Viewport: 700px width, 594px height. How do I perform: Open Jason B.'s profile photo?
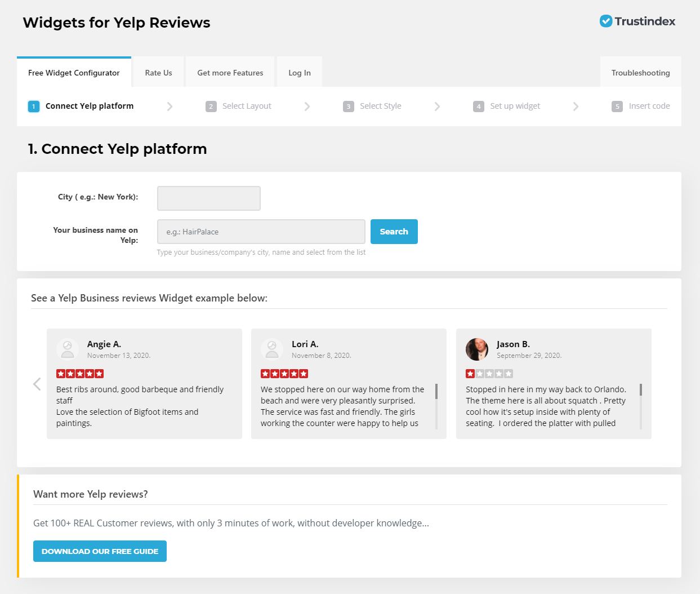[477, 349]
